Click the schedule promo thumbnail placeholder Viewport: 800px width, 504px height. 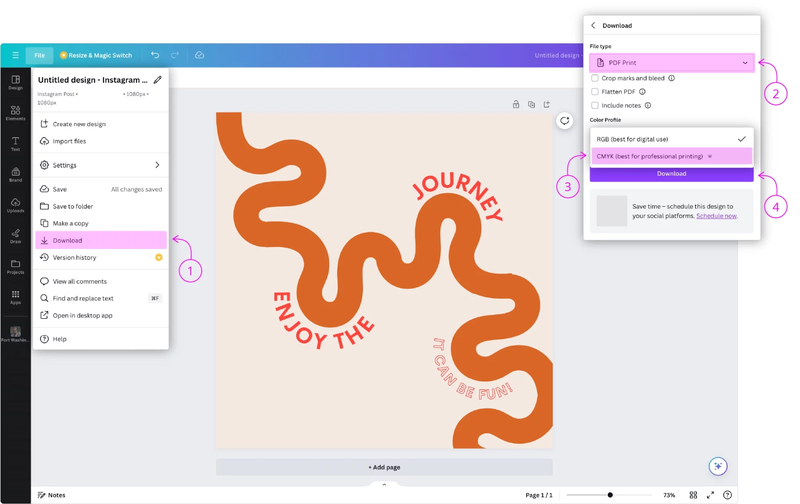pyautogui.click(x=612, y=211)
